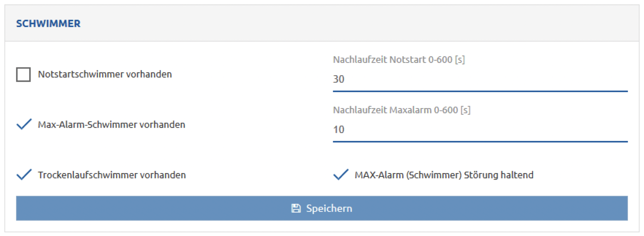Screen dimensions: 644x236
Task: Click the Nachlaufzeit Notstart 0-600 [s] label
Action: pos(399,60)
